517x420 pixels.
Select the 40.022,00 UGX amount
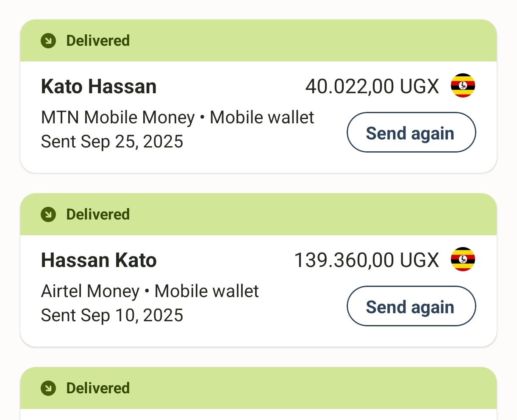[x=372, y=86]
